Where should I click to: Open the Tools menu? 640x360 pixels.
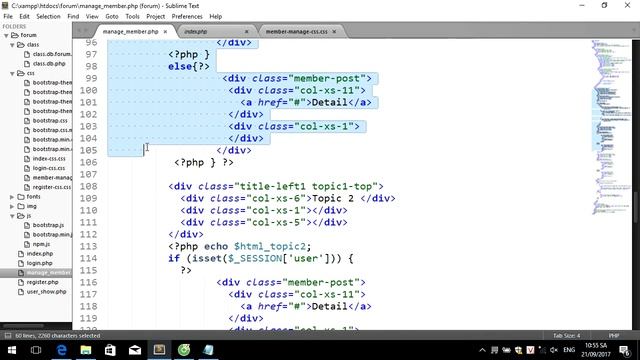click(x=132, y=16)
